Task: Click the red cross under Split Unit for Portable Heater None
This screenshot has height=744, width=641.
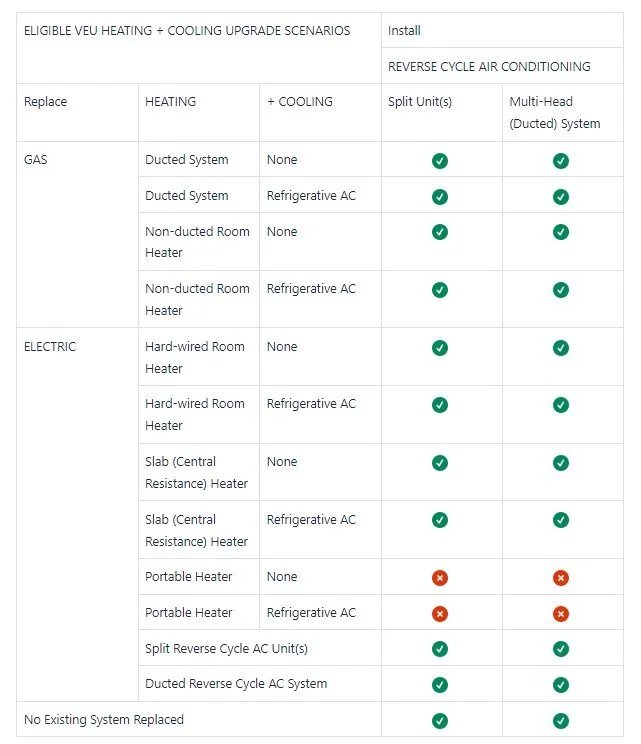Action: point(440,577)
